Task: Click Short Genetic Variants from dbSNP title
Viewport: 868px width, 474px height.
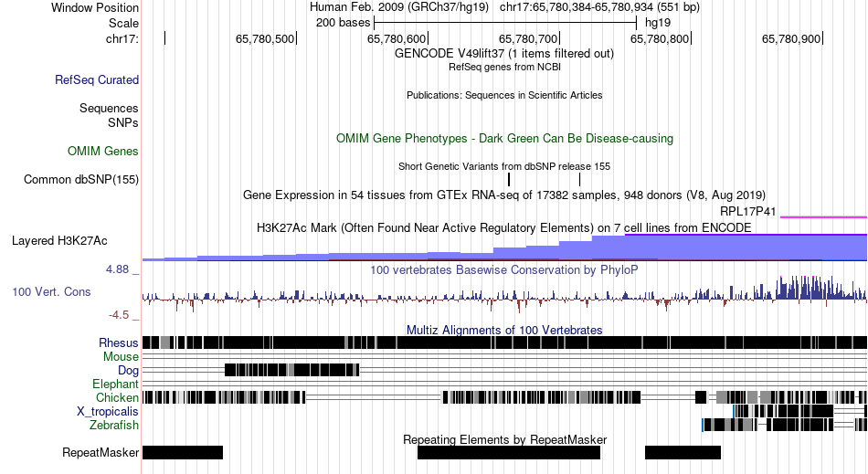Action: coord(504,166)
